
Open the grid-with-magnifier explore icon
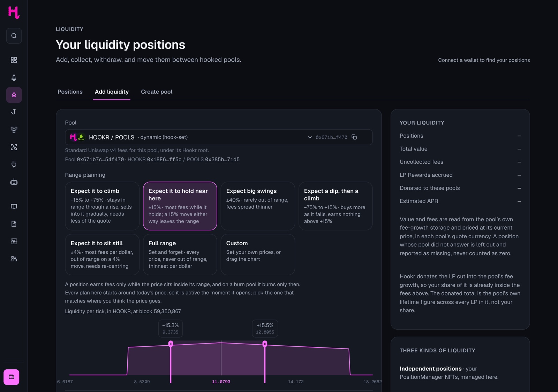[14, 60]
